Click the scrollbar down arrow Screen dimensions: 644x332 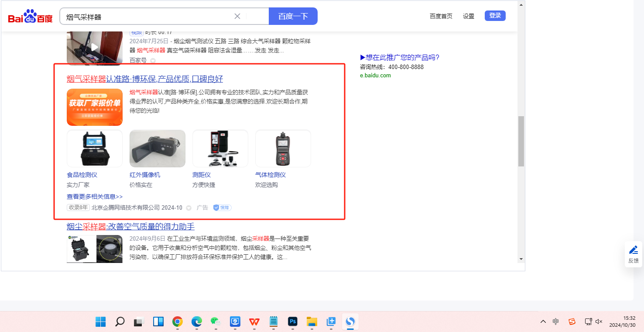tap(521, 259)
